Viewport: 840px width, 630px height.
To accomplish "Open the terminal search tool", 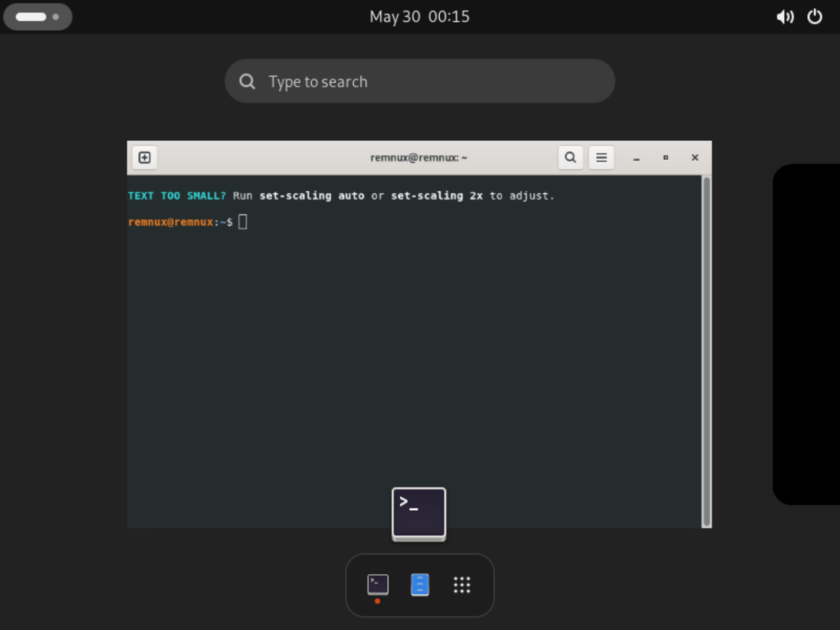I will click(570, 158).
